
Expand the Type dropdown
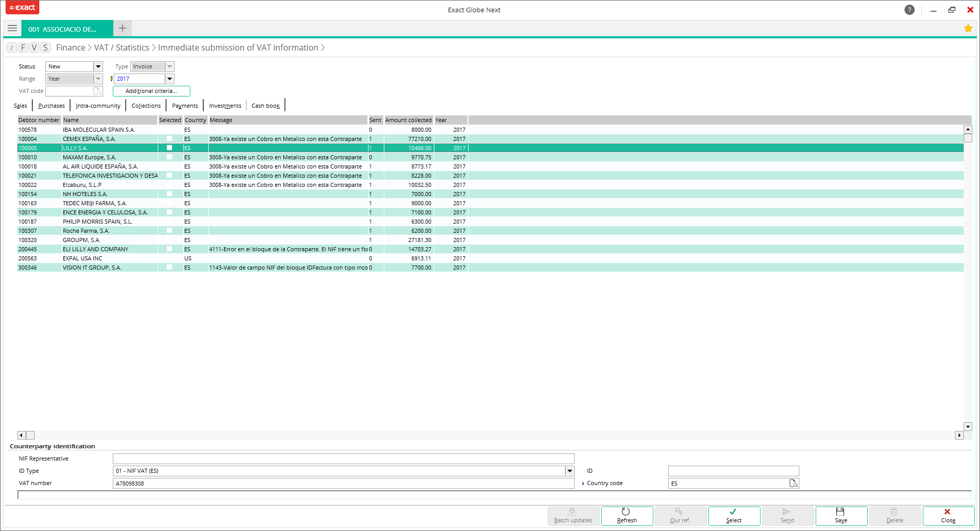[169, 66]
